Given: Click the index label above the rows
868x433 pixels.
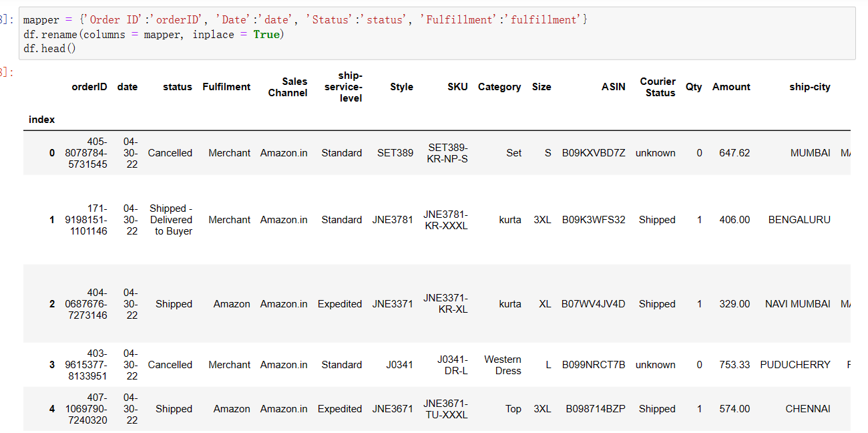Looking at the screenshot, I should 42,120.
